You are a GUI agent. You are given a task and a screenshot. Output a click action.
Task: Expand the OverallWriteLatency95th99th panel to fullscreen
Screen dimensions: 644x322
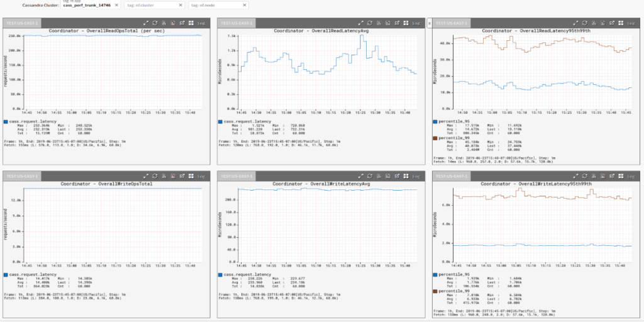tap(575, 176)
